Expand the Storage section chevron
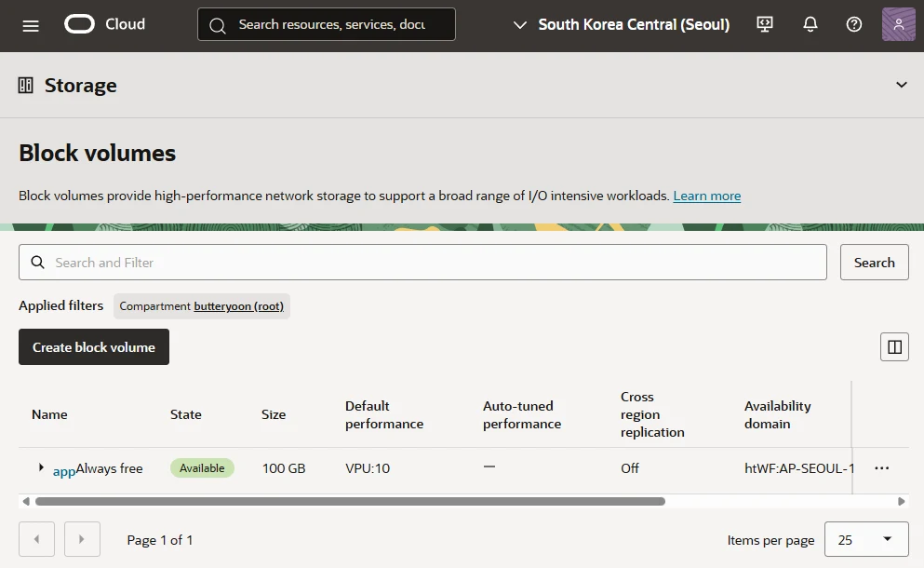This screenshot has width=924, height=568. click(x=901, y=85)
